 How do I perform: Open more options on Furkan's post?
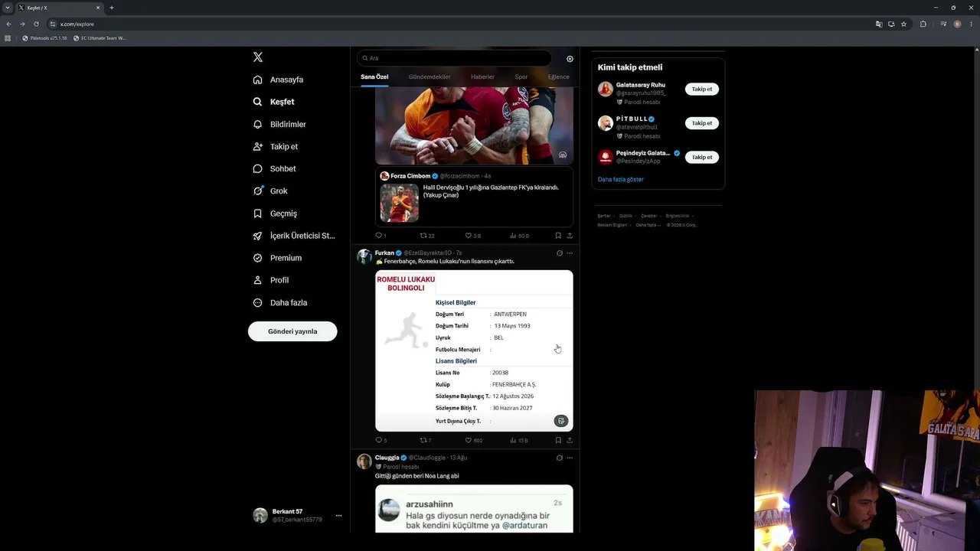[x=570, y=253]
